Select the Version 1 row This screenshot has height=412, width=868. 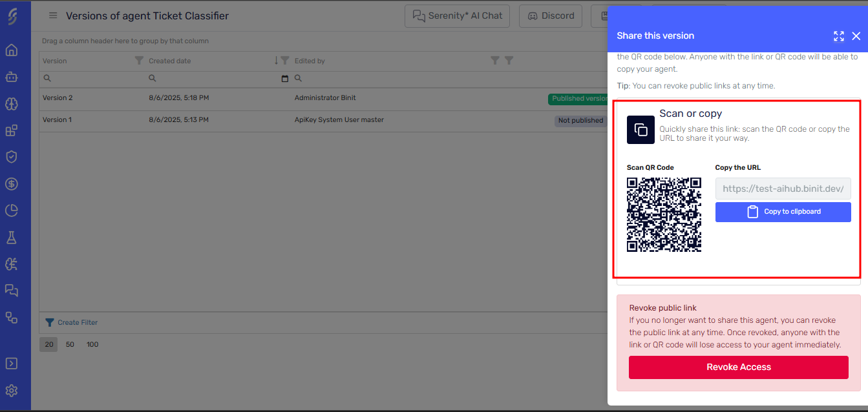(x=323, y=120)
